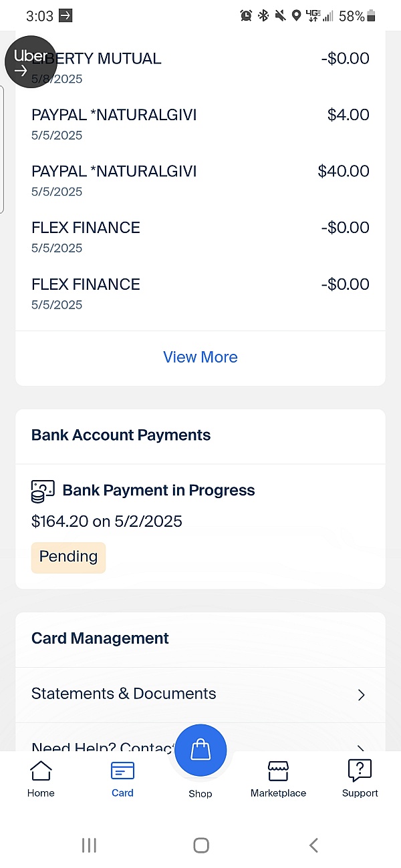Open Android recent apps button

[89, 845]
